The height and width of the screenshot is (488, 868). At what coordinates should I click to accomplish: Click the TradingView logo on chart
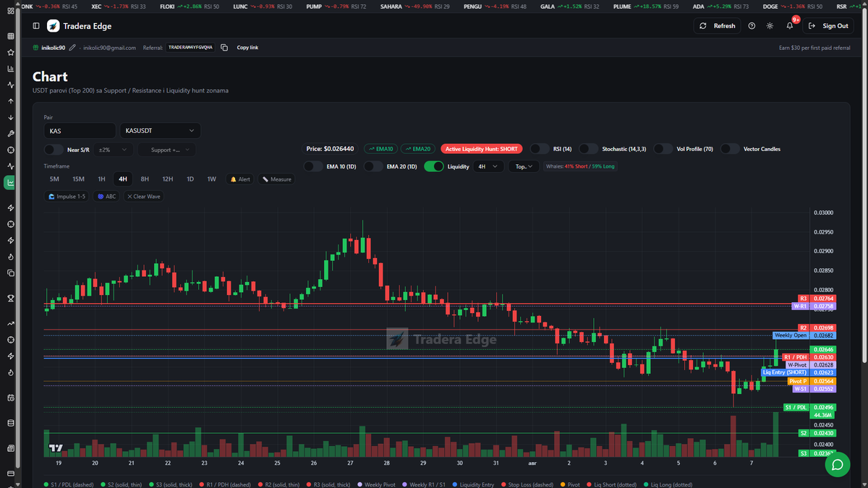[x=55, y=448]
